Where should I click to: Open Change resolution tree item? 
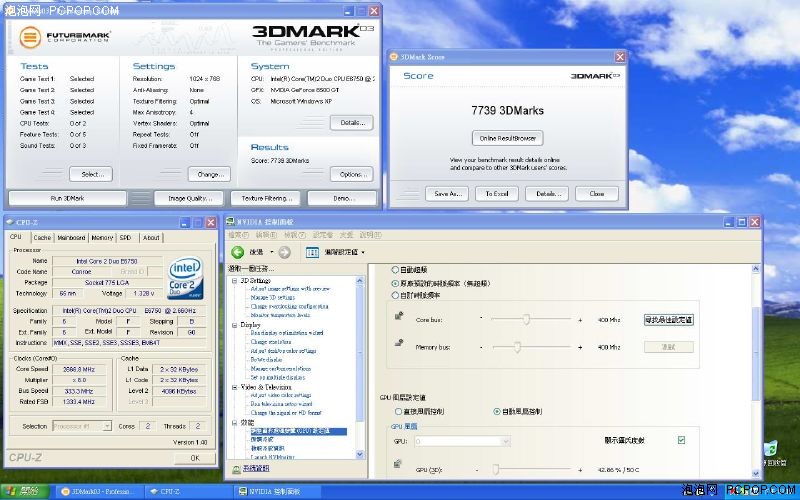click(x=271, y=342)
